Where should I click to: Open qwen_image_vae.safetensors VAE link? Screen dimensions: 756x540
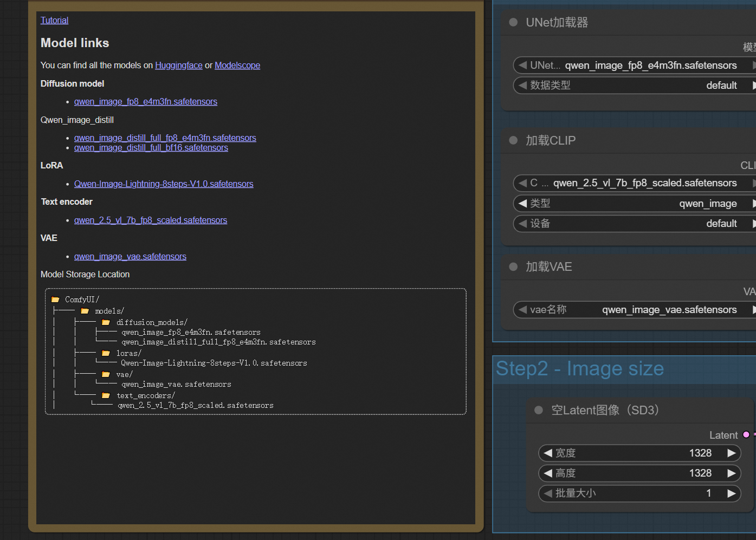130,256
